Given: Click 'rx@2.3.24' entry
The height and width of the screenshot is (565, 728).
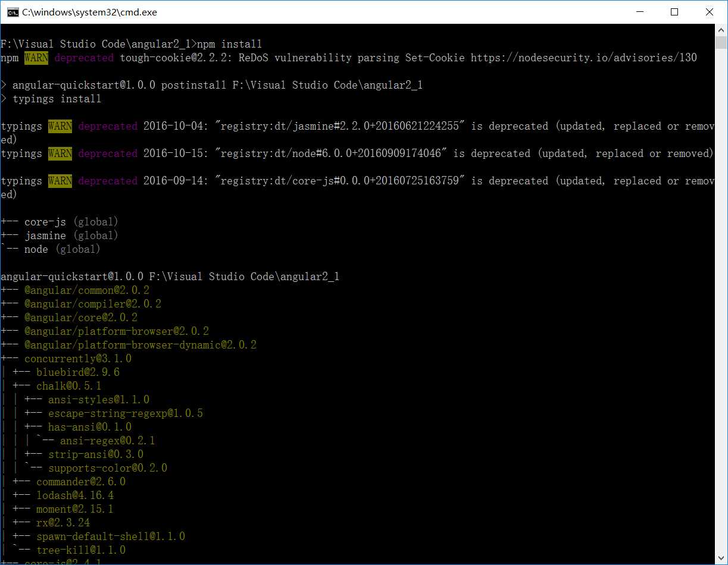Looking at the screenshot, I should click(x=63, y=523).
